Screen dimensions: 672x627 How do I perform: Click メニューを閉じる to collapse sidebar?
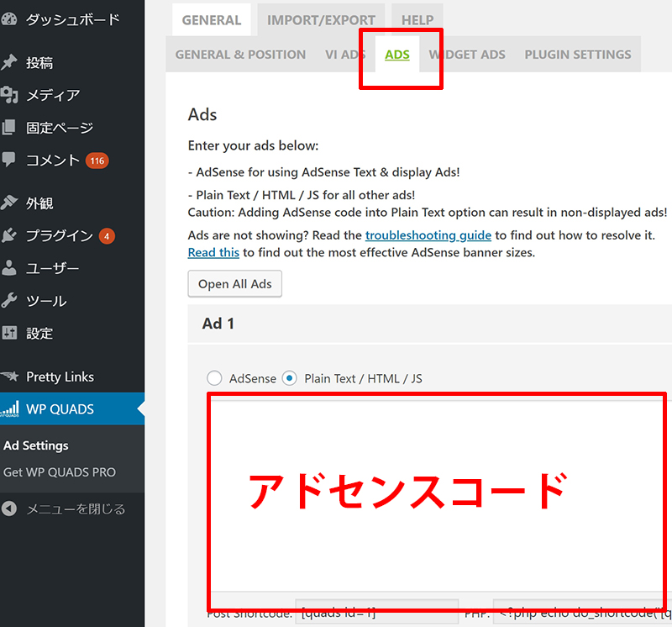pyautogui.click(x=72, y=509)
